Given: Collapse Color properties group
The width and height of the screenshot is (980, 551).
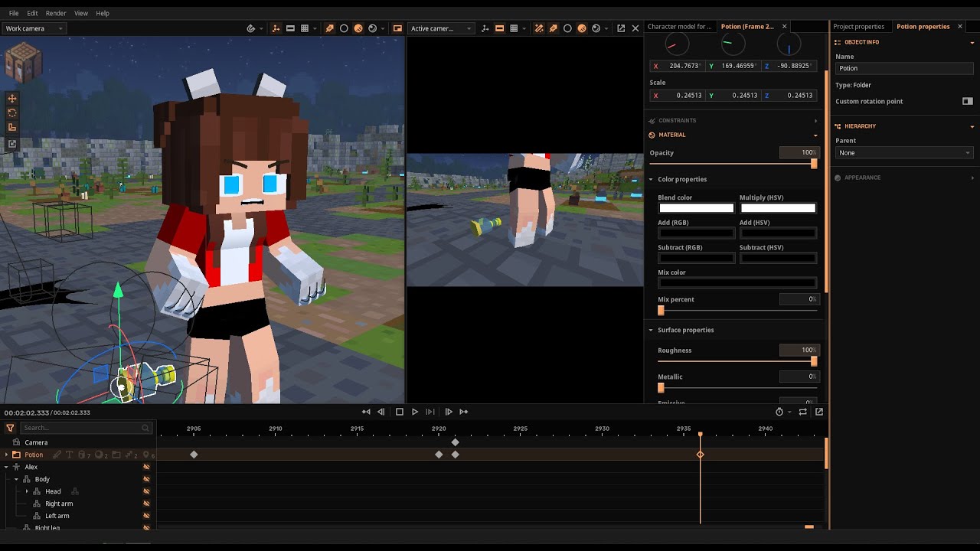Looking at the screenshot, I should coord(651,179).
